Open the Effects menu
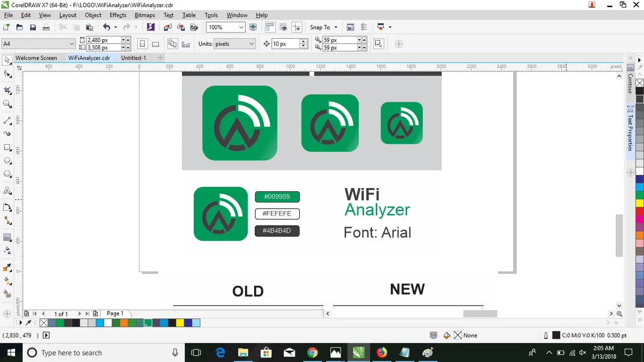The height and width of the screenshot is (362, 644). (x=118, y=15)
